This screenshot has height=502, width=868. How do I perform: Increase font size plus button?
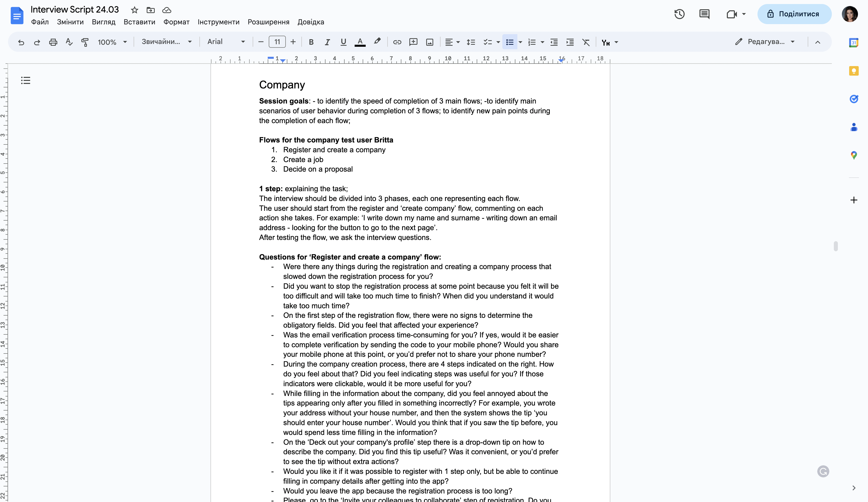coord(293,42)
